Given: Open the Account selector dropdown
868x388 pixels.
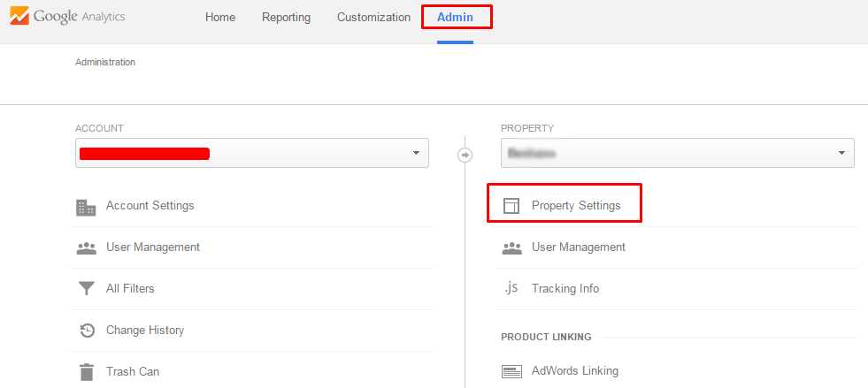Looking at the screenshot, I should 251,153.
